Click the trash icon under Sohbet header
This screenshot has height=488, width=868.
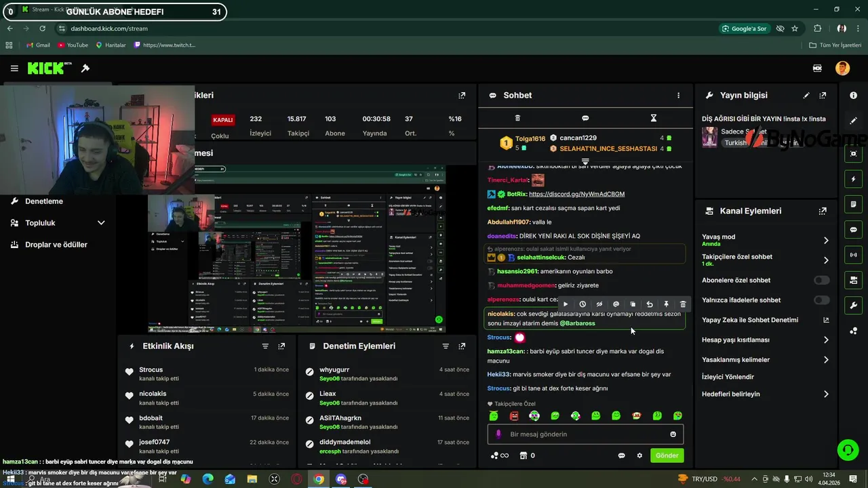(517, 118)
